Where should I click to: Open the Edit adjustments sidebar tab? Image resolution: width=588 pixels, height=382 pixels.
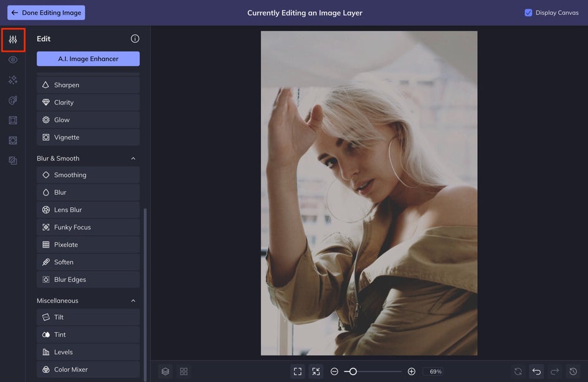coord(12,39)
